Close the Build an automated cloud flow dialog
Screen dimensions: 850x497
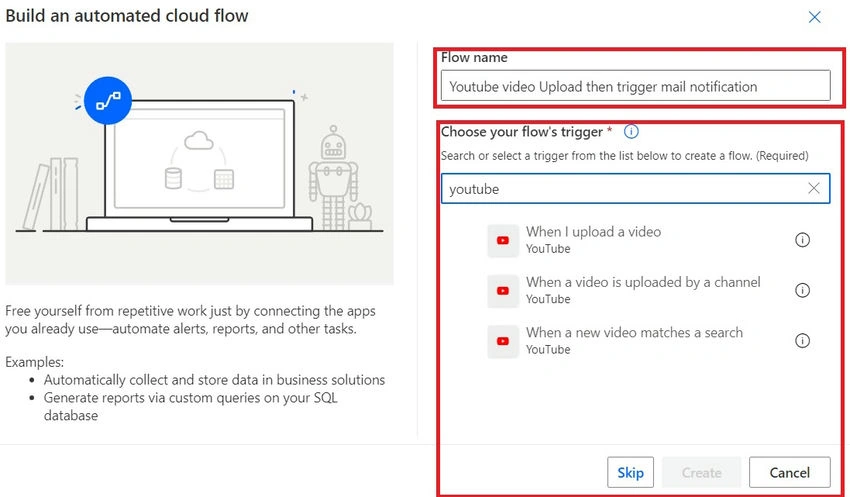[x=814, y=17]
